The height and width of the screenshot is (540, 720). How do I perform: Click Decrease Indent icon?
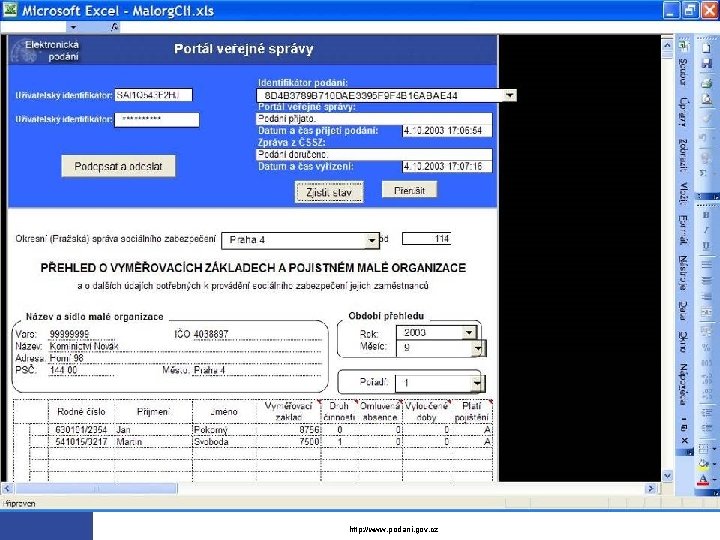[x=706, y=413]
